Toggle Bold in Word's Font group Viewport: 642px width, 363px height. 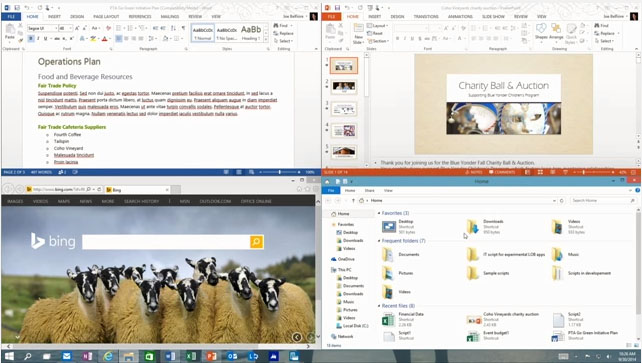click(x=31, y=38)
